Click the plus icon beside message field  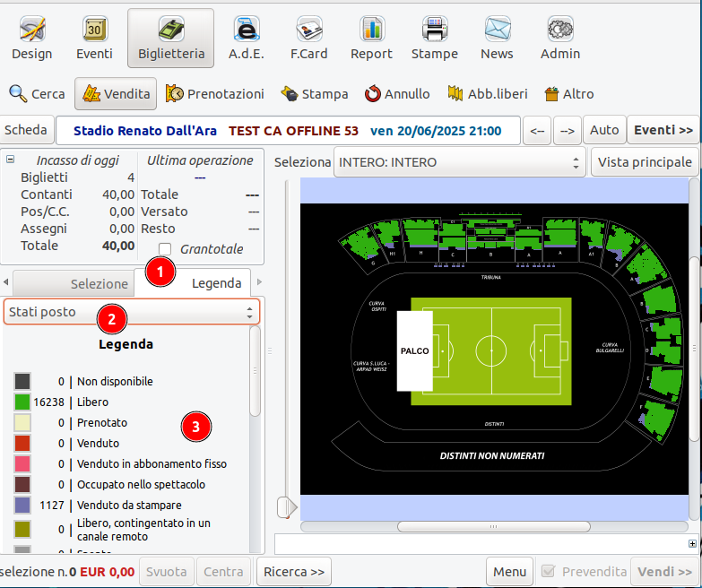(x=693, y=543)
